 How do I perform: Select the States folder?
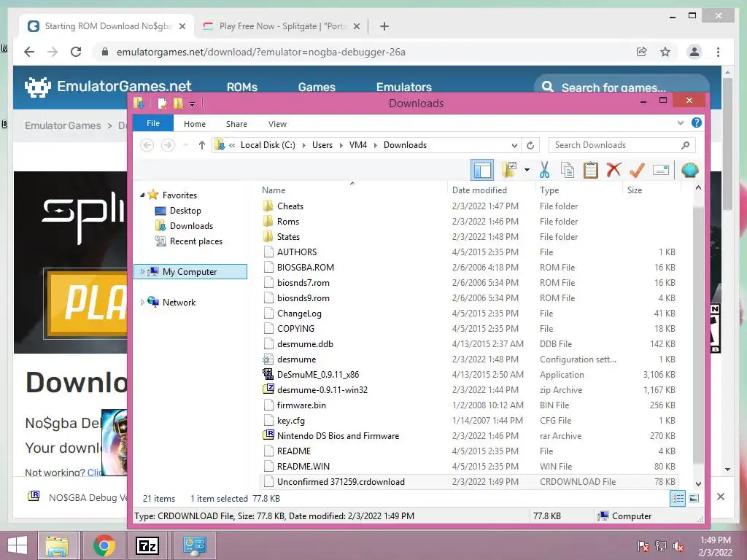pyautogui.click(x=288, y=237)
